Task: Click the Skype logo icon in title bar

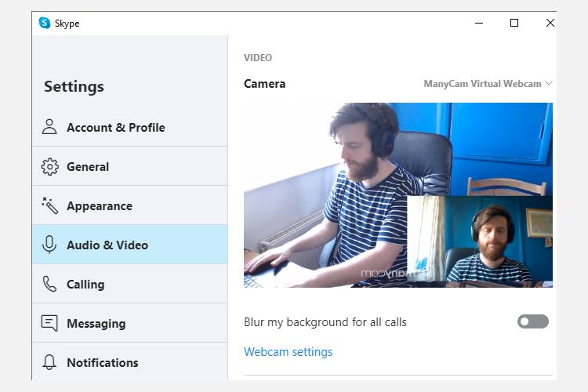Action: click(45, 23)
